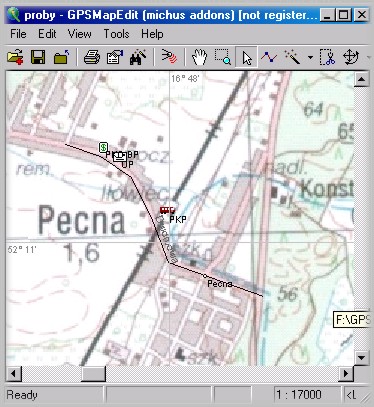Select the Drag map hand tool
This screenshot has height=407, width=374.
click(199, 57)
